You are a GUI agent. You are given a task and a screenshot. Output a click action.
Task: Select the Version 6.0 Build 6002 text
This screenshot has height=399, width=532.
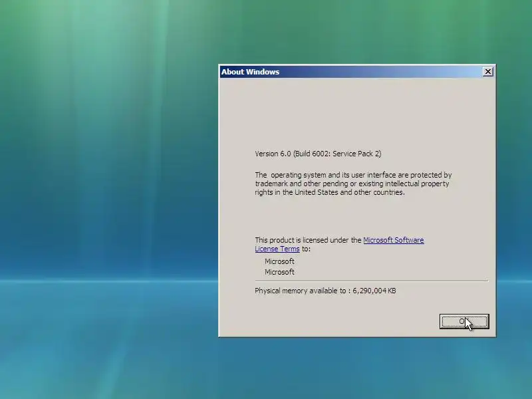pos(318,154)
